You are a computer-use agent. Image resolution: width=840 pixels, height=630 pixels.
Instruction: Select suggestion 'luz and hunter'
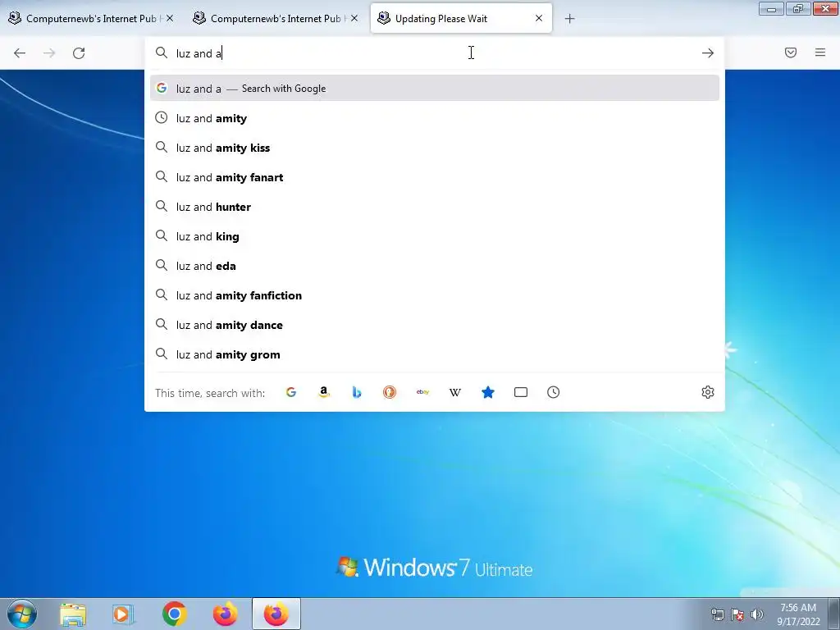(x=435, y=207)
